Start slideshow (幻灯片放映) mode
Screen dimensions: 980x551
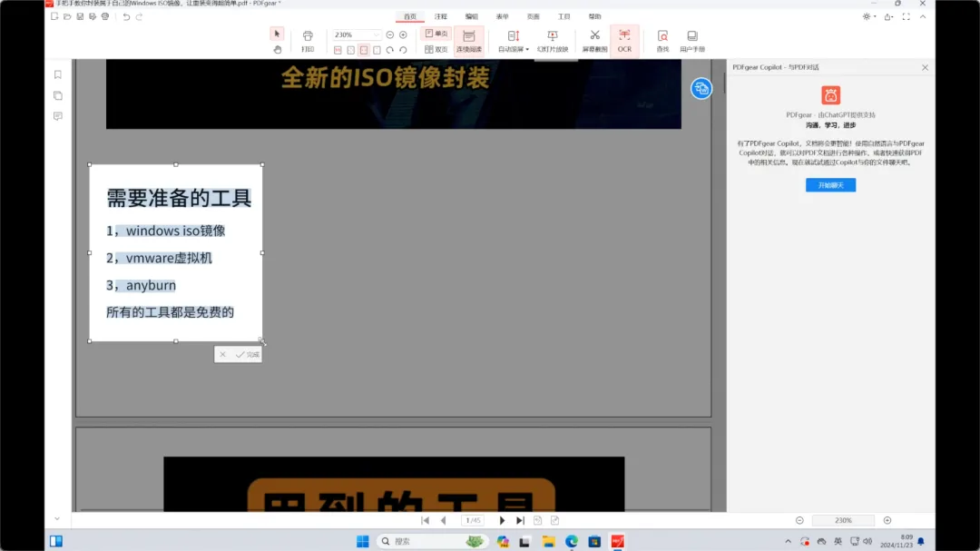point(553,41)
